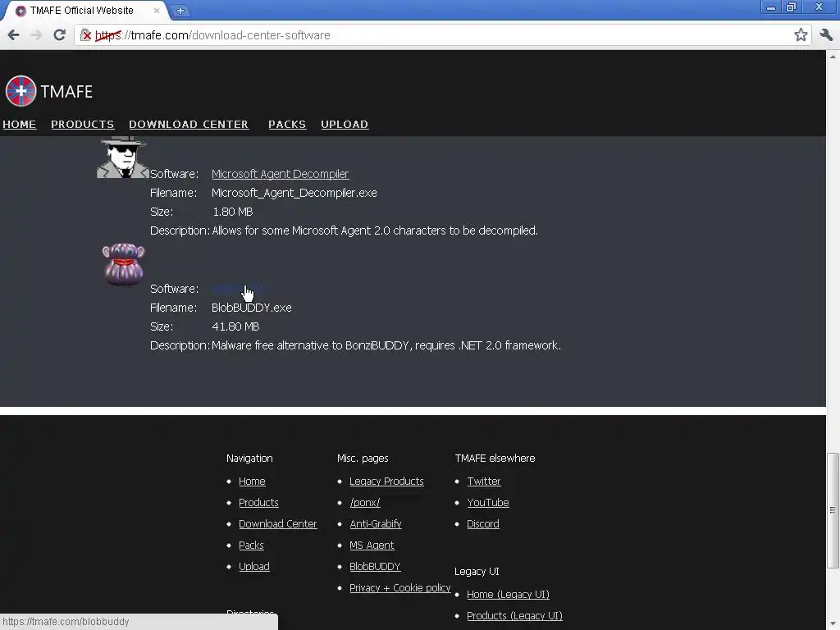Click the filename Microsoft_Agent_Decompiler.exe
This screenshot has width=840, height=630.
294,193
